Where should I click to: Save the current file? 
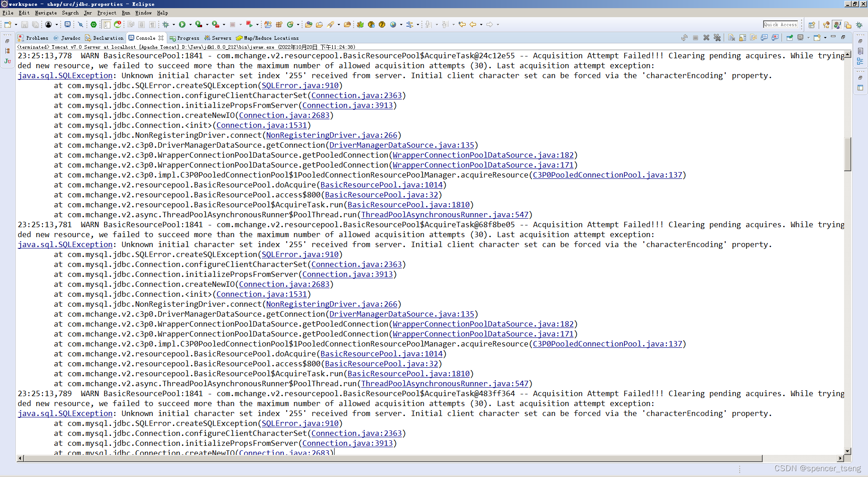pos(24,24)
